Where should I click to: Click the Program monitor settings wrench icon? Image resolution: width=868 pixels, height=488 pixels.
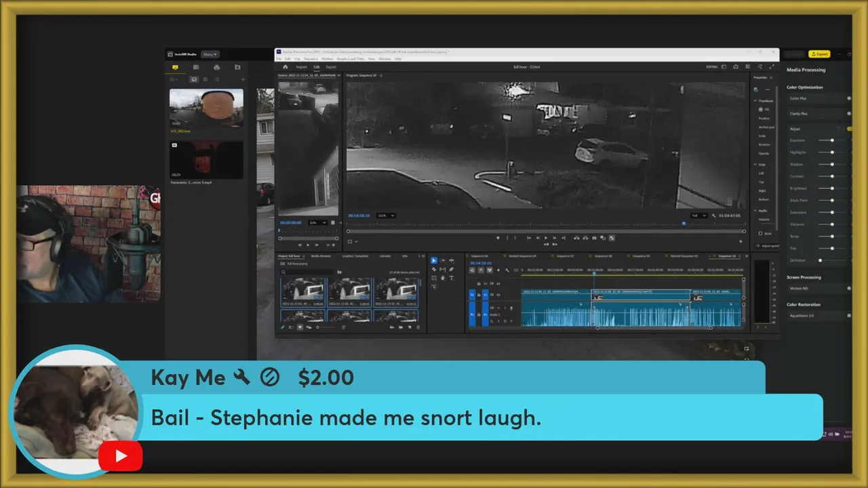[713, 216]
